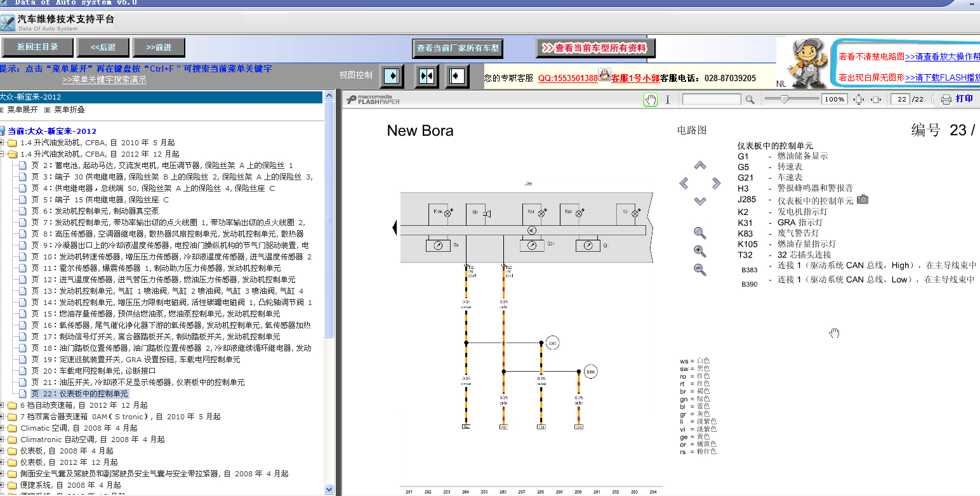
Task: Click the 菜单折叠 list icon
Action: click(x=48, y=109)
